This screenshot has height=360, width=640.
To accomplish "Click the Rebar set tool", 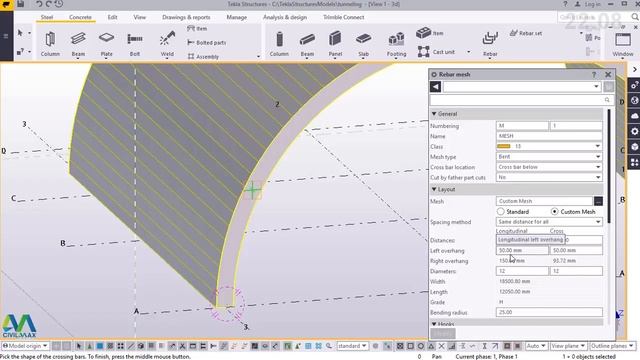I will click(526, 33).
